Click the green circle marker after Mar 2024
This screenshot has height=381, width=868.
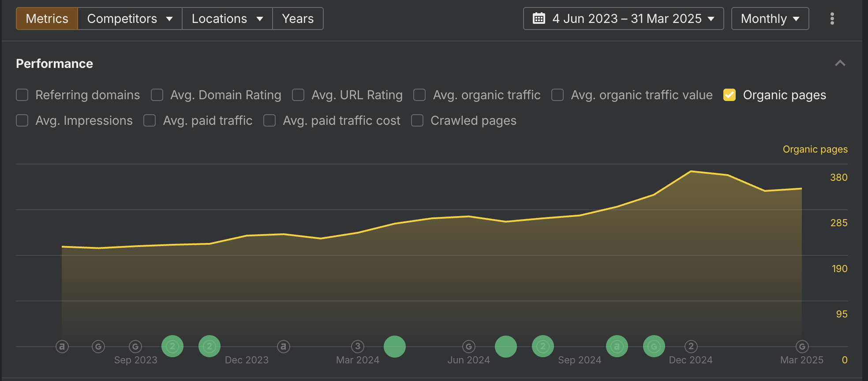tap(394, 347)
